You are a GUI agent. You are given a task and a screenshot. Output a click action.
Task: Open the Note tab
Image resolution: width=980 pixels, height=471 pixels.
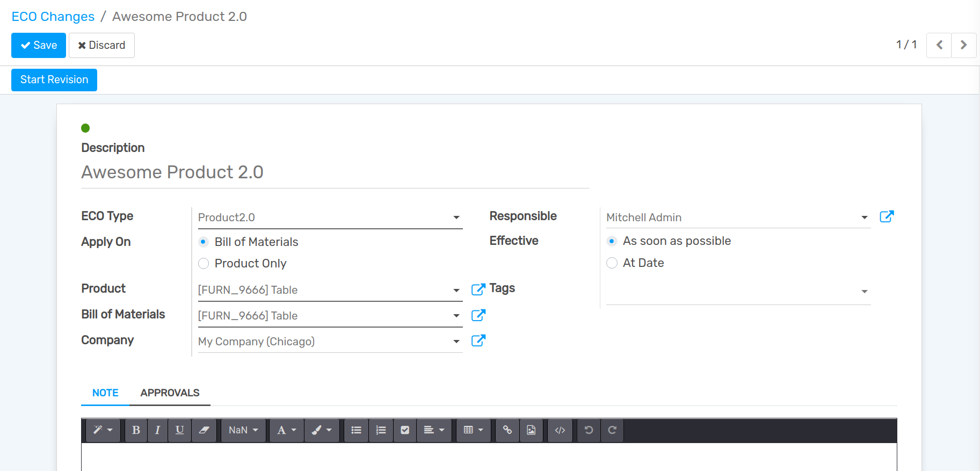[x=105, y=393]
